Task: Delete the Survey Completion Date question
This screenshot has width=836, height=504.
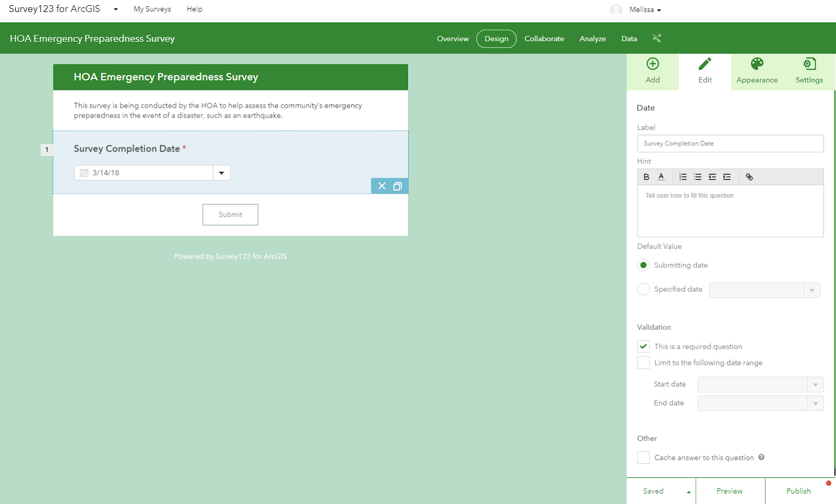Action: point(381,186)
